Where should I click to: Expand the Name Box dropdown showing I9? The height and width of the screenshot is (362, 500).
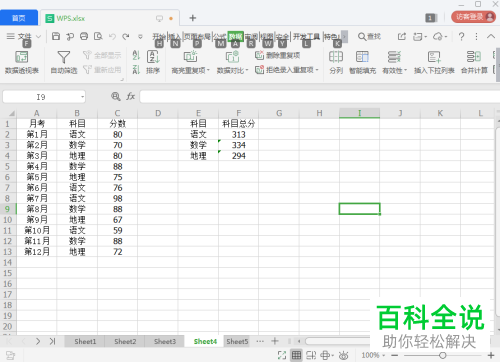[x=82, y=97]
